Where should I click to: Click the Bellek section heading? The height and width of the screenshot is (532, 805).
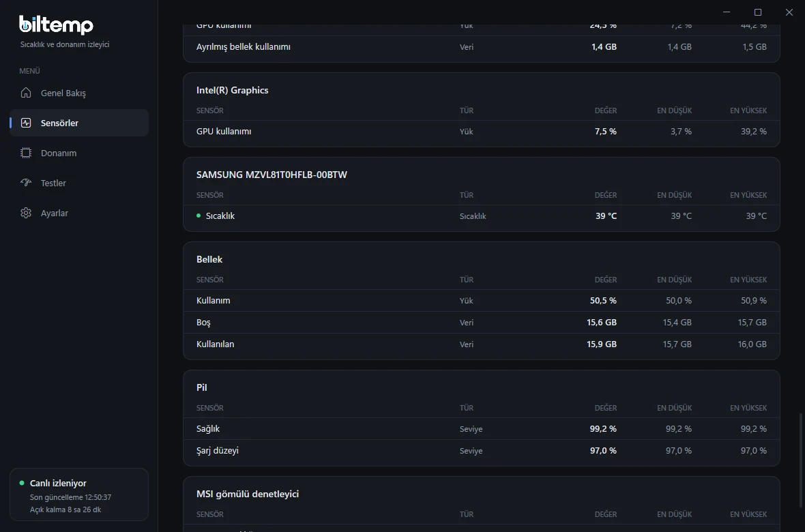pyautogui.click(x=209, y=259)
